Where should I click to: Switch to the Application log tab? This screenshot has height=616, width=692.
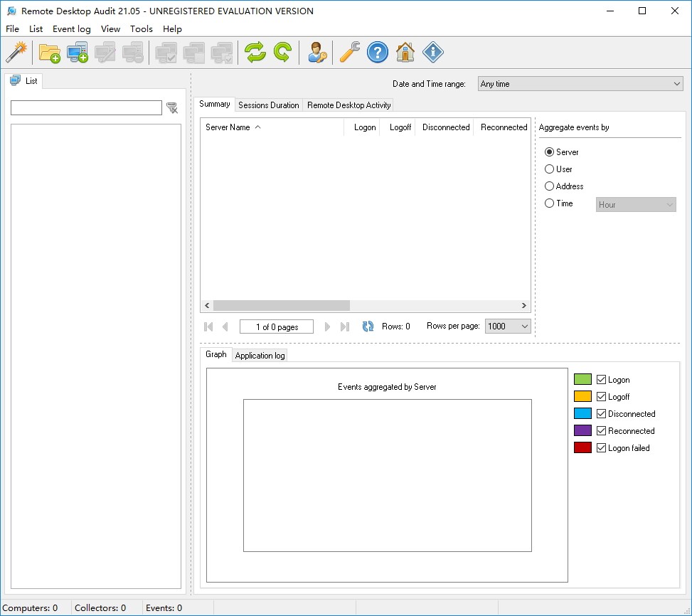click(260, 356)
